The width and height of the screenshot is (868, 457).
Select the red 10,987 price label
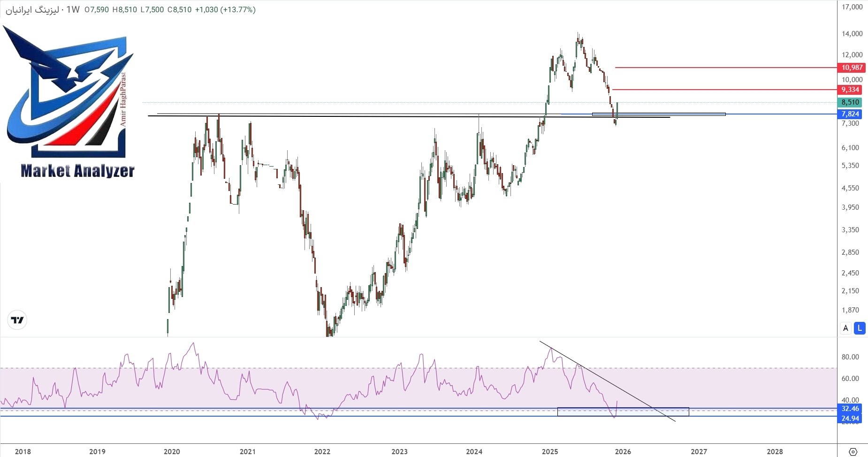(853, 68)
